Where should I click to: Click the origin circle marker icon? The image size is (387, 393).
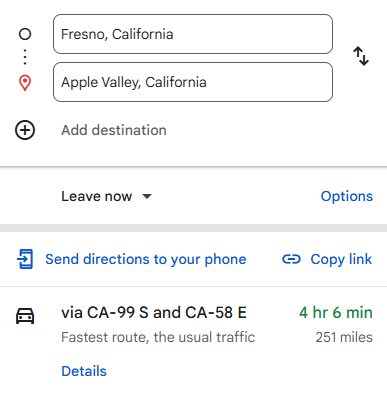pyautogui.click(x=25, y=34)
